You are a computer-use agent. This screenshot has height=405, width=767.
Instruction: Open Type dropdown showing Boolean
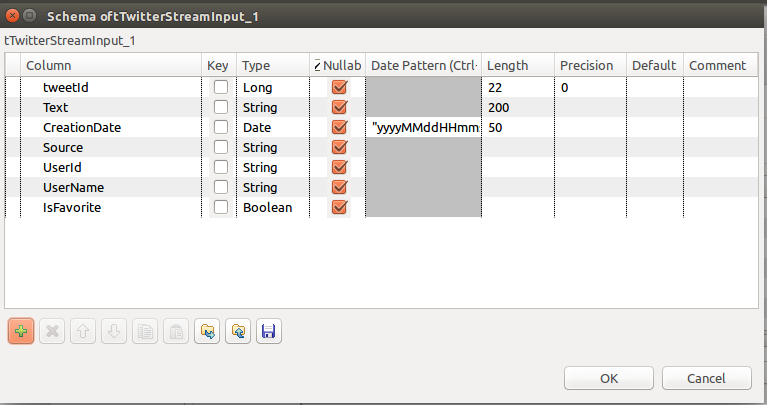tap(273, 208)
